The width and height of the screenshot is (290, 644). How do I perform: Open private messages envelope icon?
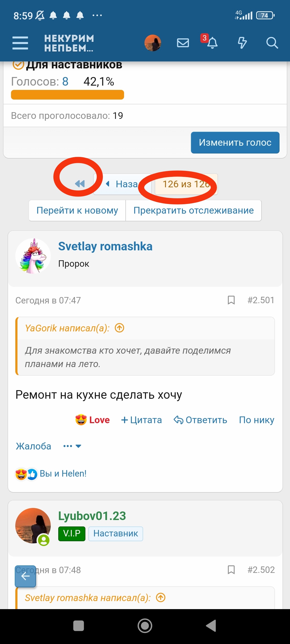(183, 43)
